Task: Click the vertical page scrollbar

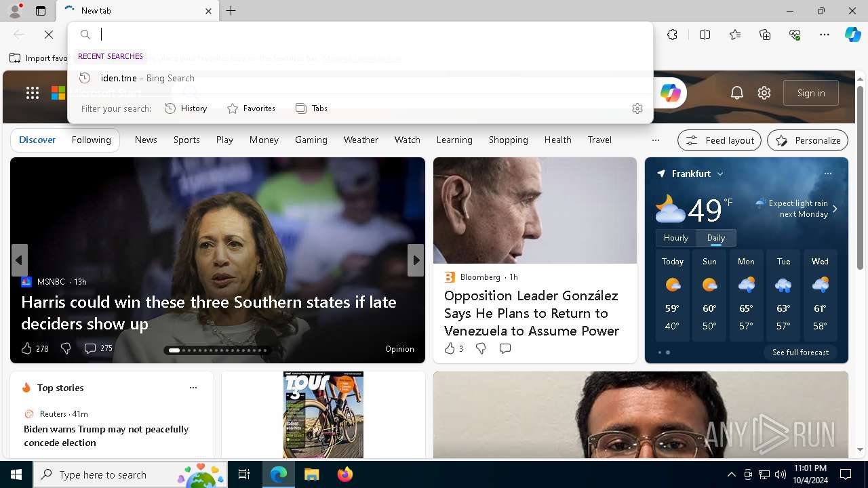Action: [861, 176]
